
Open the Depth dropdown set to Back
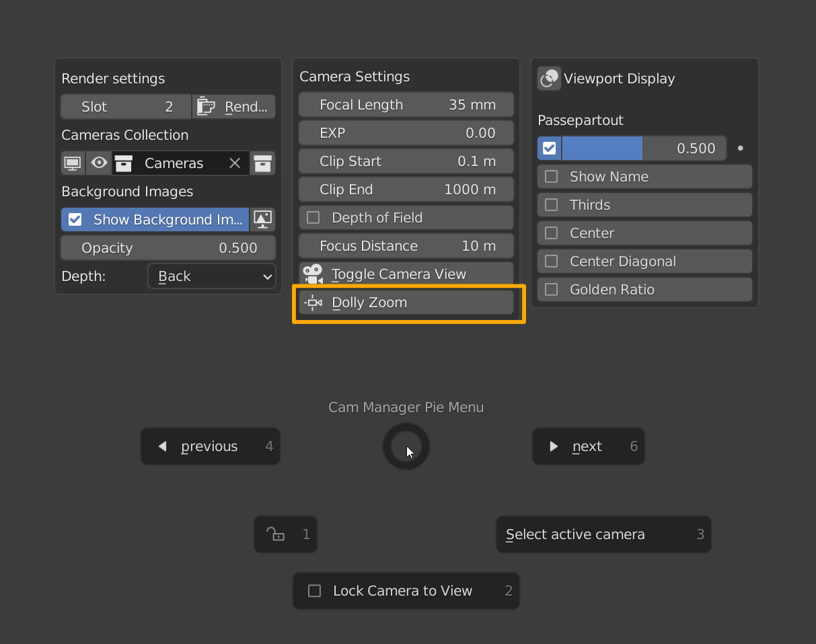click(x=211, y=276)
